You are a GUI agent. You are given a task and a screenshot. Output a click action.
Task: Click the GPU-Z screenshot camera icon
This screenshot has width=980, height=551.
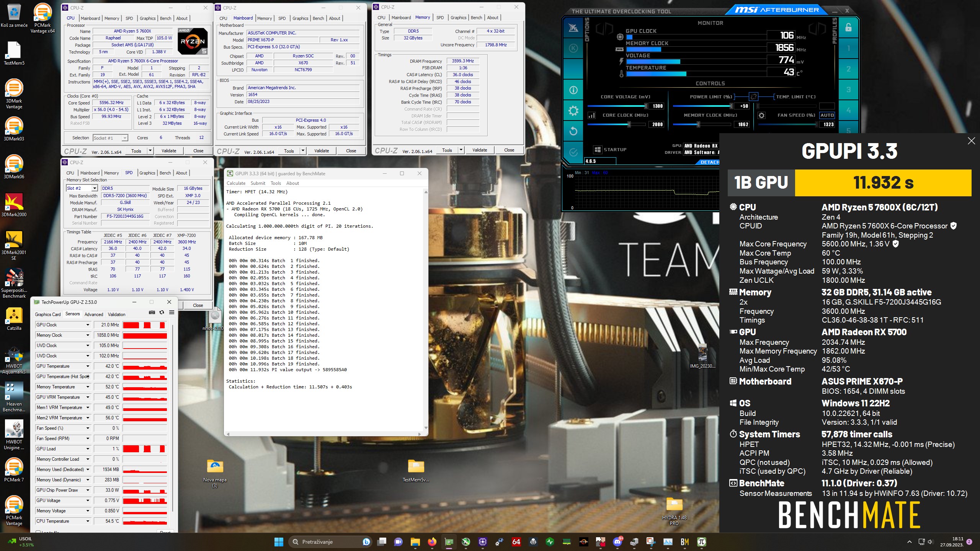click(152, 313)
